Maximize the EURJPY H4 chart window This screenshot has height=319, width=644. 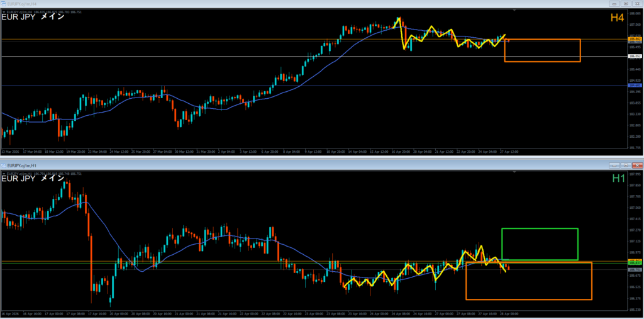tap(626, 3)
